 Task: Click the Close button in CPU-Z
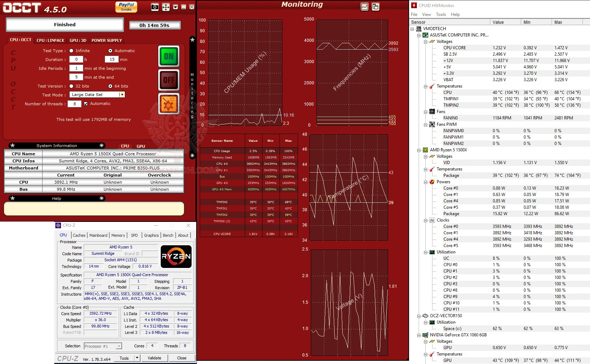[182, 358]
